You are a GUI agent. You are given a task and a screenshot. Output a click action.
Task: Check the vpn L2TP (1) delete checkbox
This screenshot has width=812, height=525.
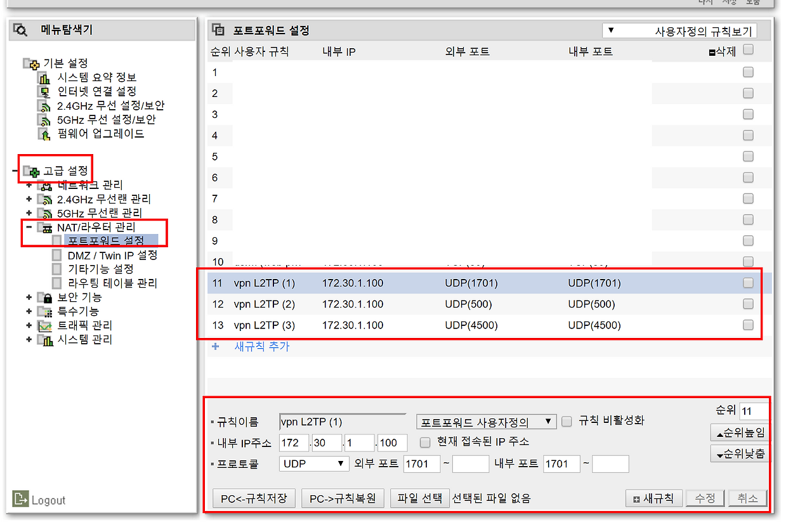748,282
